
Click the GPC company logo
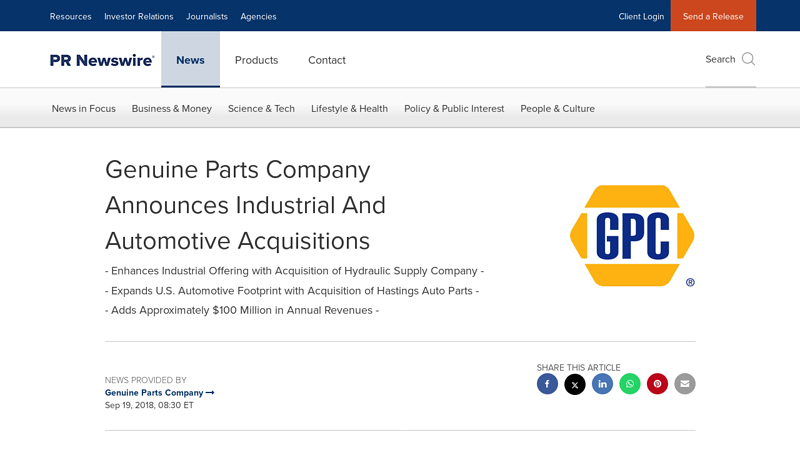pyautogui.click(x=632, y=236)
